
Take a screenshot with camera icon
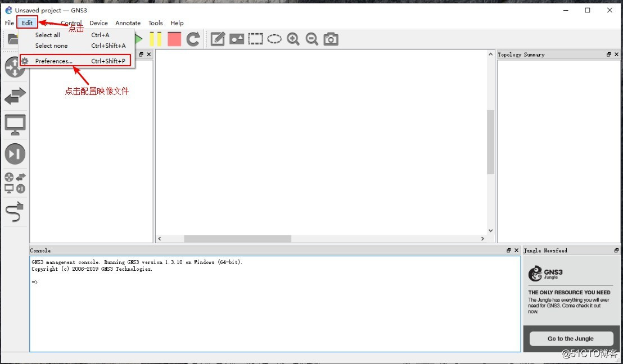pos(331,39)
